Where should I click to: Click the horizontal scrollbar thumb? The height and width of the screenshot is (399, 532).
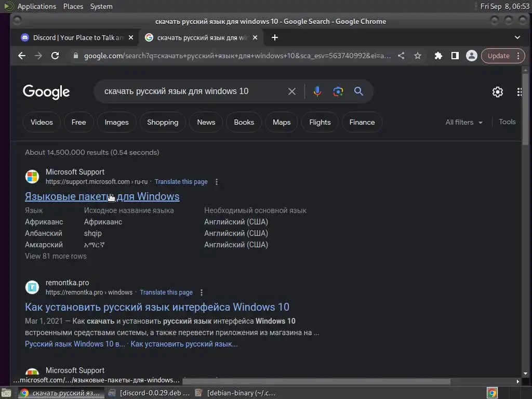tap(316, 381)
